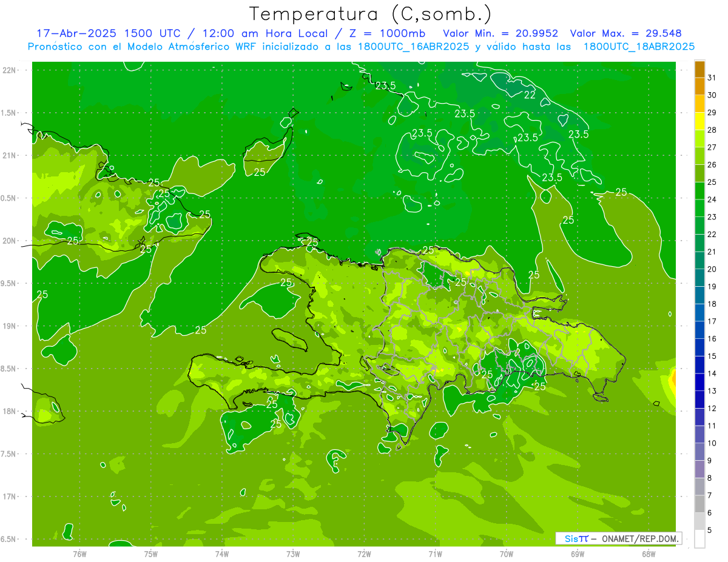
Task: Click the "22" contour label on the map
Action: click(x=530, y=95)
